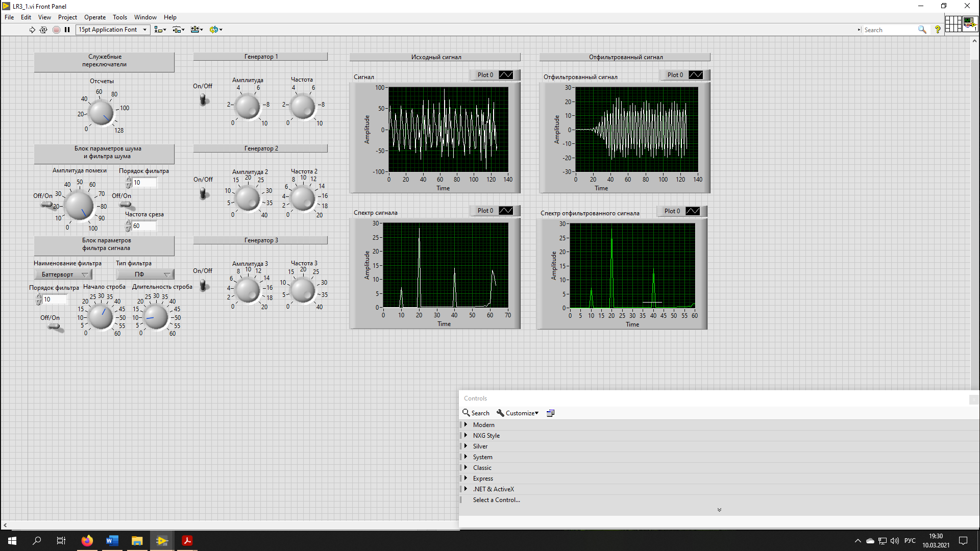980x551 pixels.
Task: Click the Отсчеты knob
Action: (101, 113)
